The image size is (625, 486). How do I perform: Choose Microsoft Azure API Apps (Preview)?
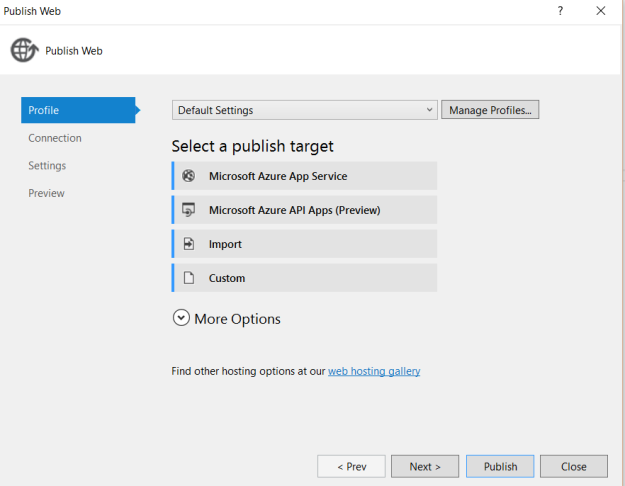305,210
